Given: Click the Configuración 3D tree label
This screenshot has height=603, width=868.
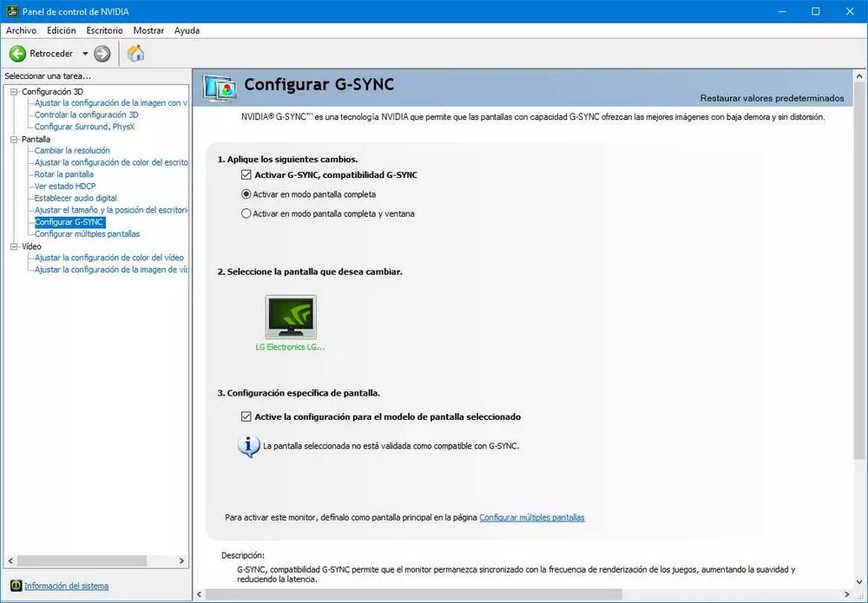Looking at the screenshot, I should coord(53,92).
